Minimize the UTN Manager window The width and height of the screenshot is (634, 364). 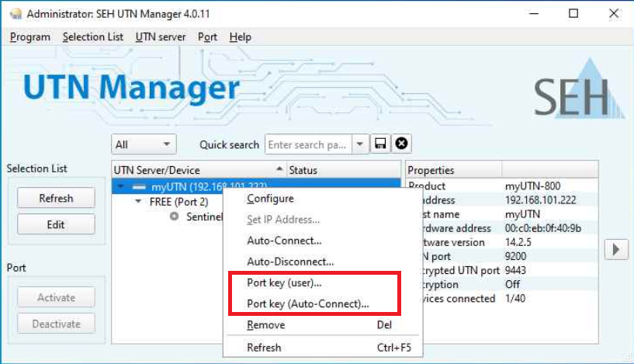click(x=534, y=14)
